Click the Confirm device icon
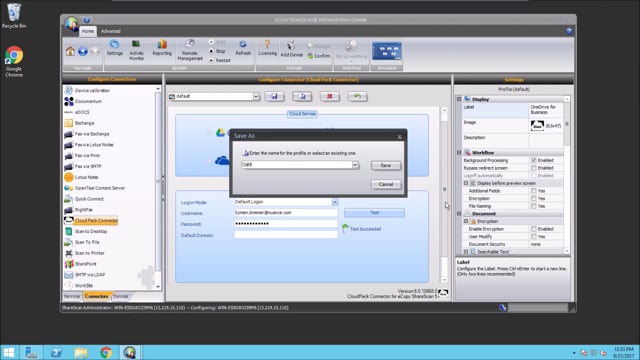The image size is (640, 360). click(319, 56)
